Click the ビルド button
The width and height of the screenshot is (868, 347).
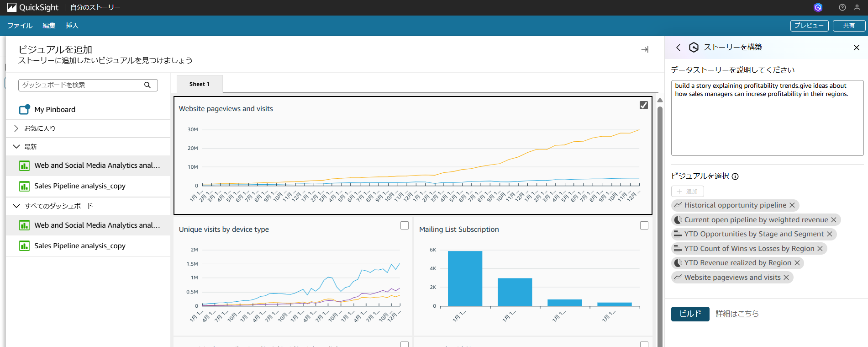pyautogui.click(x=690, y=314)
